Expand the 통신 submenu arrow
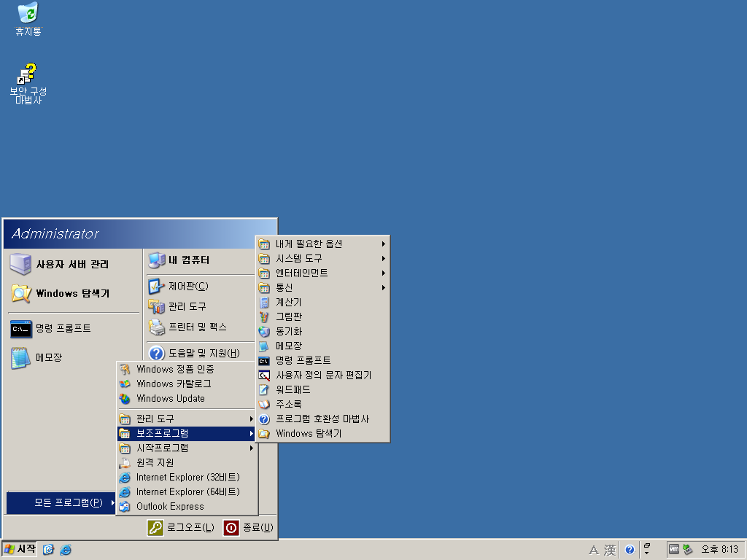Viewport: 747px width, 560px height. (x=384, y=287)
